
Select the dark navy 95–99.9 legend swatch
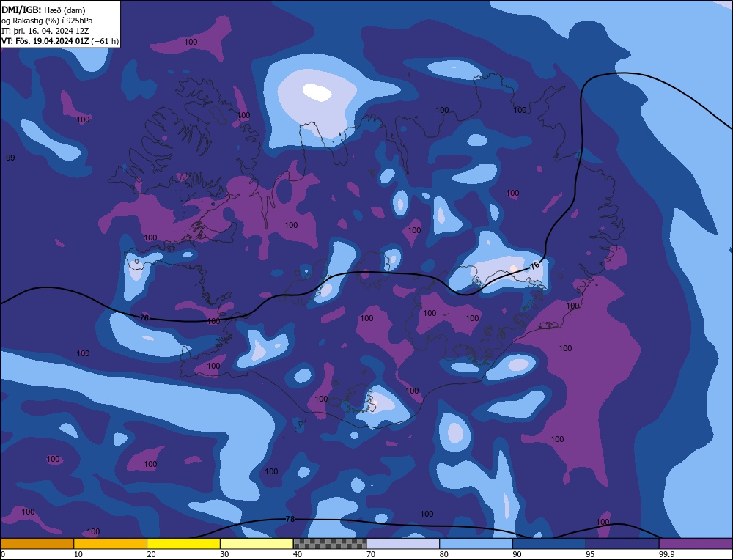622,544
